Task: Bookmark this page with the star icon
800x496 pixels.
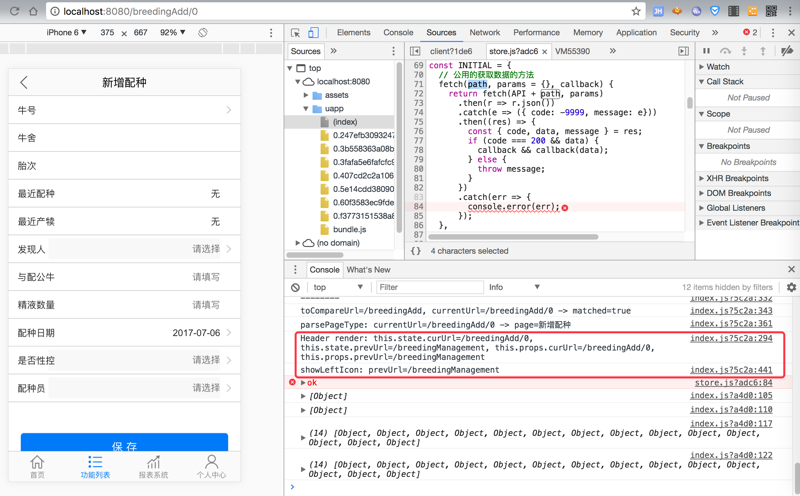Action: click(636, 11)
